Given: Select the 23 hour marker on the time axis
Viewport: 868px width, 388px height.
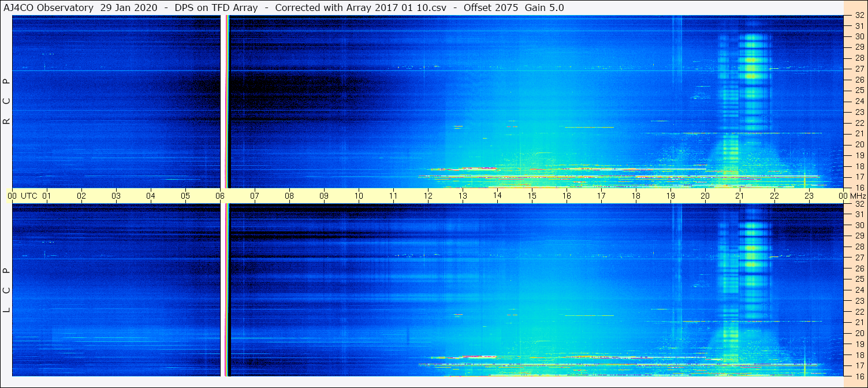Looking at the screenshot, I should (x=809, y=196).
